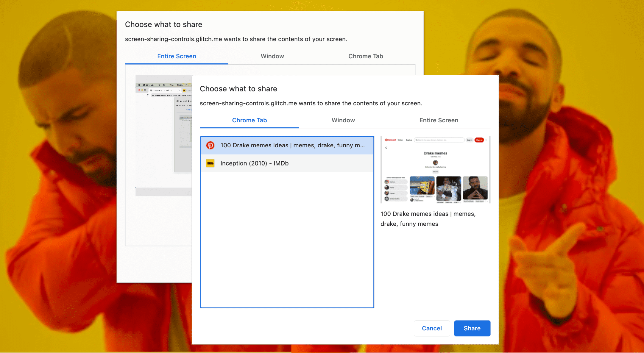Screen dimensions: 644x353
Task: Click the Pinterest icon next to Drake memes tab
Action: (x=210, y=145)
